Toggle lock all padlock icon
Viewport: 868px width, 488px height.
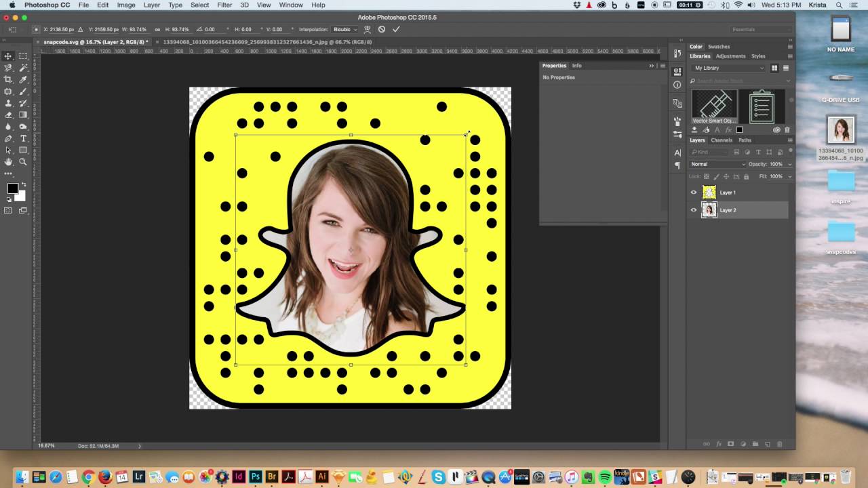coord(747,176)
